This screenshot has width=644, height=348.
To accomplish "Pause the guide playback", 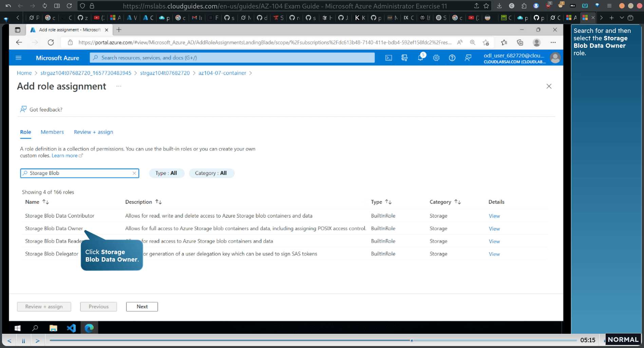I will 23,341.
